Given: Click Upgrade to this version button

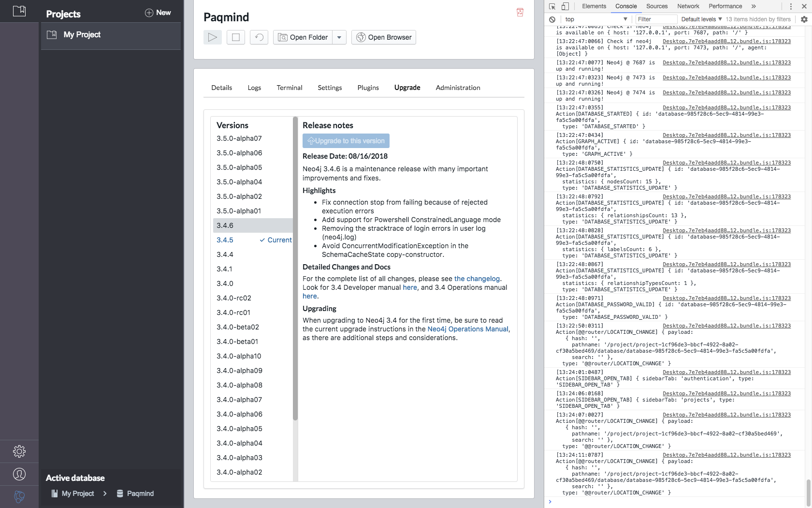Looking at the screenshot, I should click(x=346, y=141).
